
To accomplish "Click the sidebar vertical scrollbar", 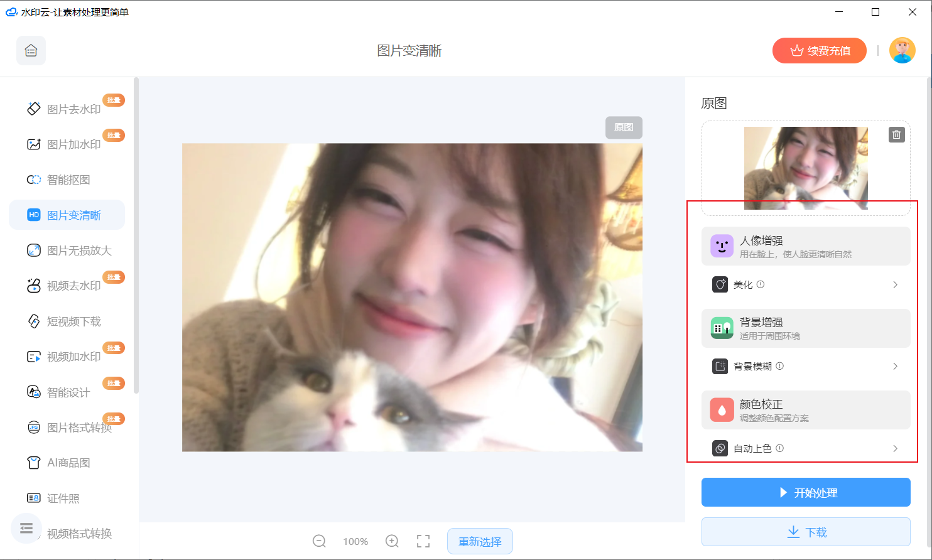I will click(x=136, y=235).
